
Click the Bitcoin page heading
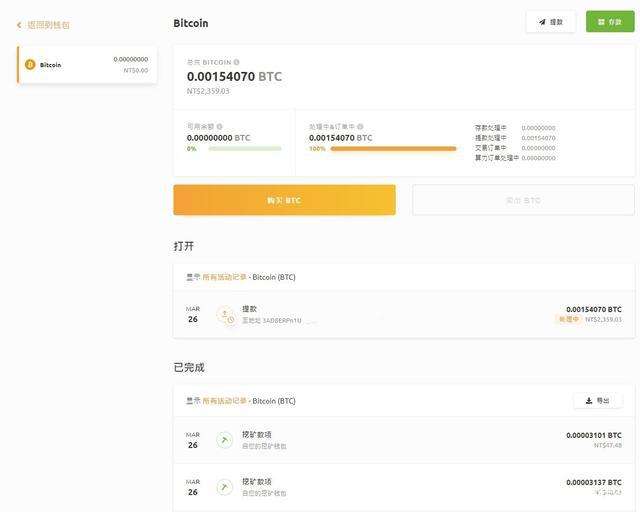[191, 23]
